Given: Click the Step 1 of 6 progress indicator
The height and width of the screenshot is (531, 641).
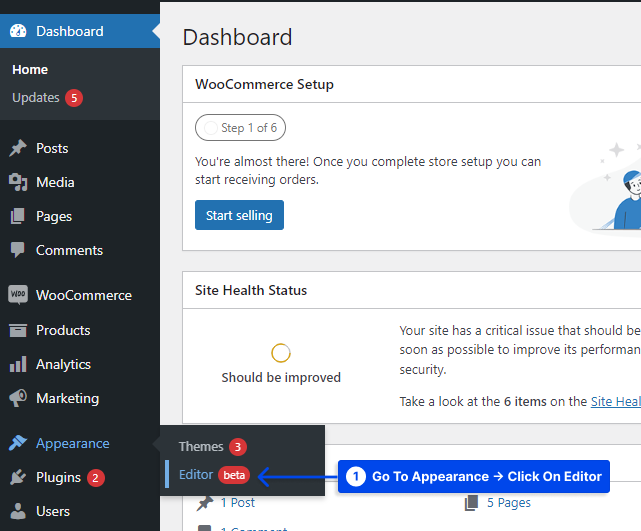Looking at the screenshot, I should click(240, 128).
